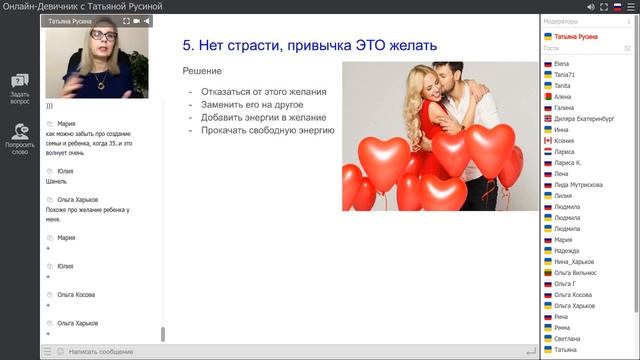Click the slide image of couple with balloons
The width and height of the screenshot is (640, 360).
[440, 136]
